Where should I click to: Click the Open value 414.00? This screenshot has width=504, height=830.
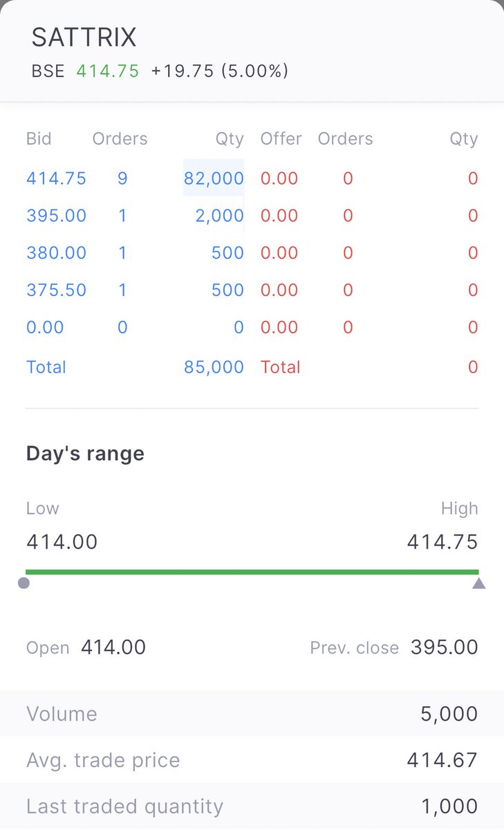(113, 647)
